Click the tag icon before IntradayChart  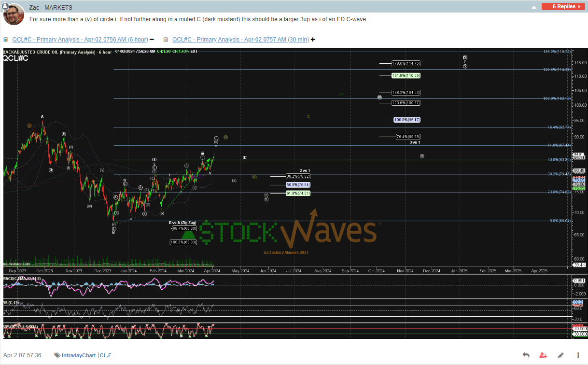click(57, 355)
